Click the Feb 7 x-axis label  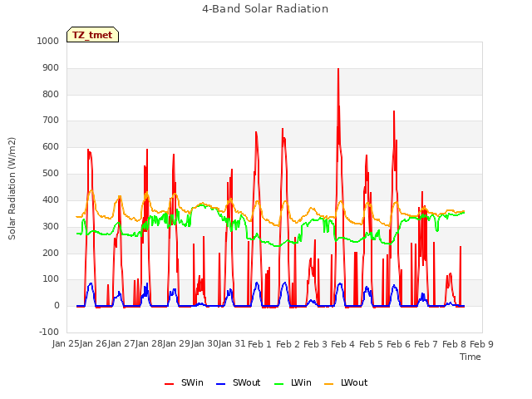(x=426, y=344)
